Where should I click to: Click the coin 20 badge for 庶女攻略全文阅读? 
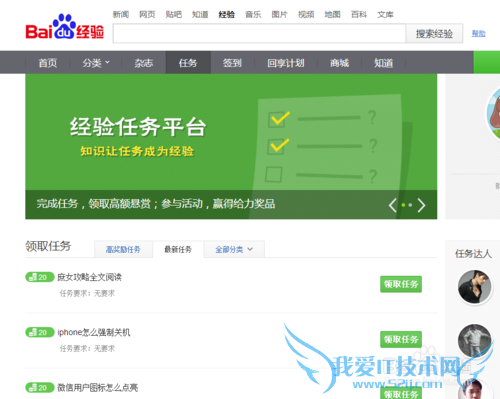39,277
